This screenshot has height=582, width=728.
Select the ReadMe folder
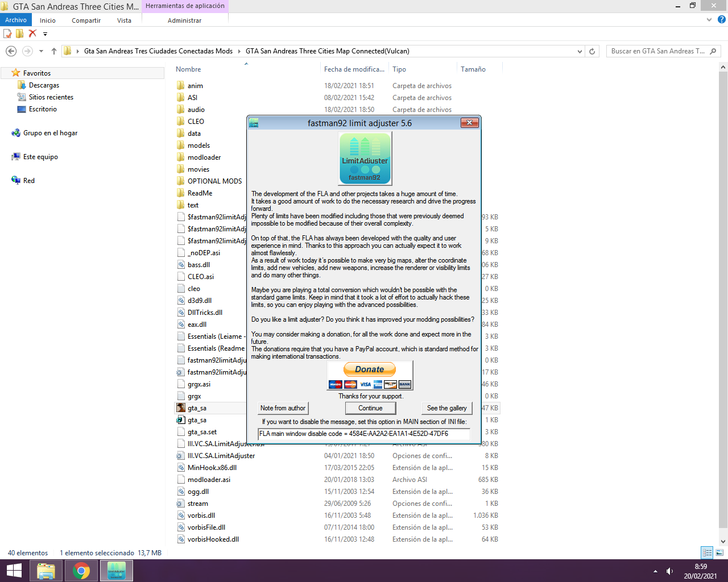pos(200,193)
